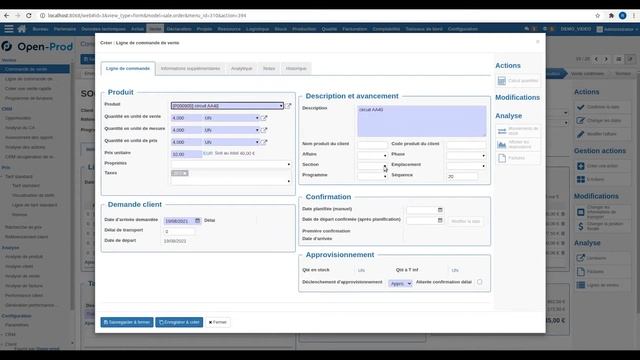The height and width of the screenshot is (360, 640).
Task: Switch to the Analytique tab
Action: click(x=242, y=69)
